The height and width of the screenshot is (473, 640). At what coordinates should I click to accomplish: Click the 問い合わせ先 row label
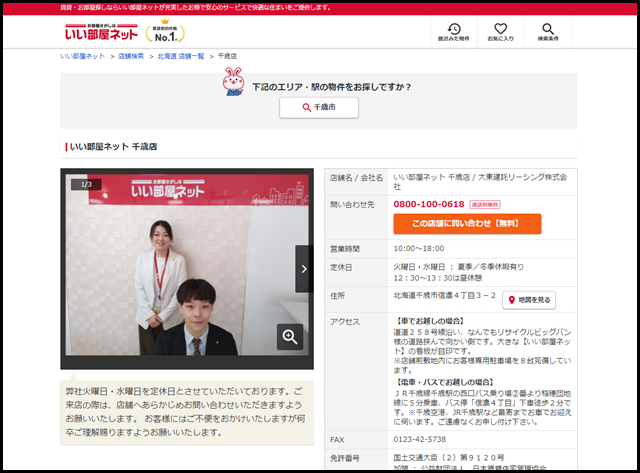352,204
